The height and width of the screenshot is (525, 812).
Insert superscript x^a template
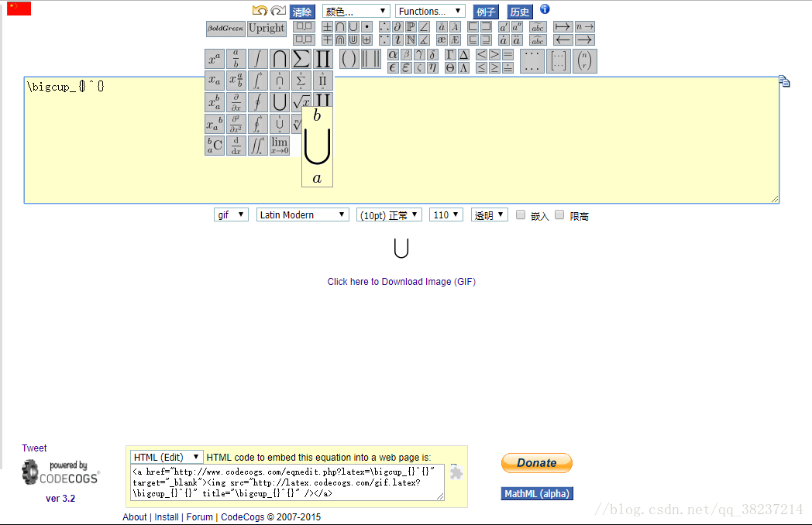click(215, 60)
